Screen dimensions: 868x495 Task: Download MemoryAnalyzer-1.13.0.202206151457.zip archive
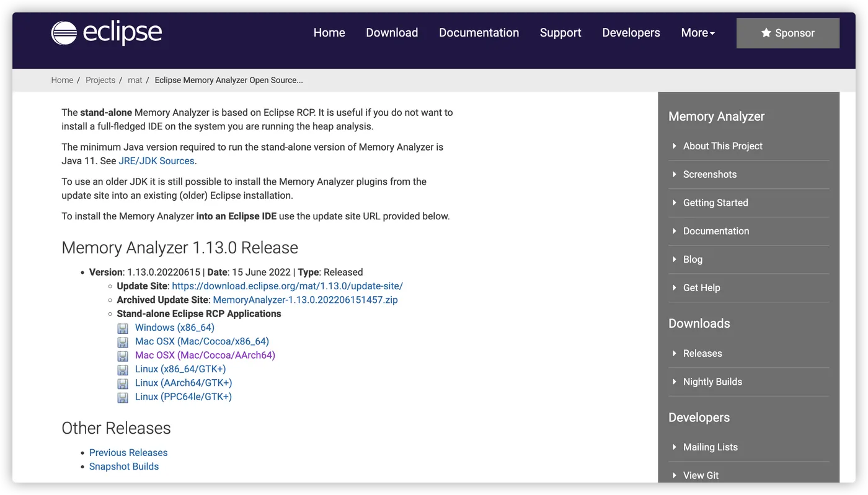(305, 300)
